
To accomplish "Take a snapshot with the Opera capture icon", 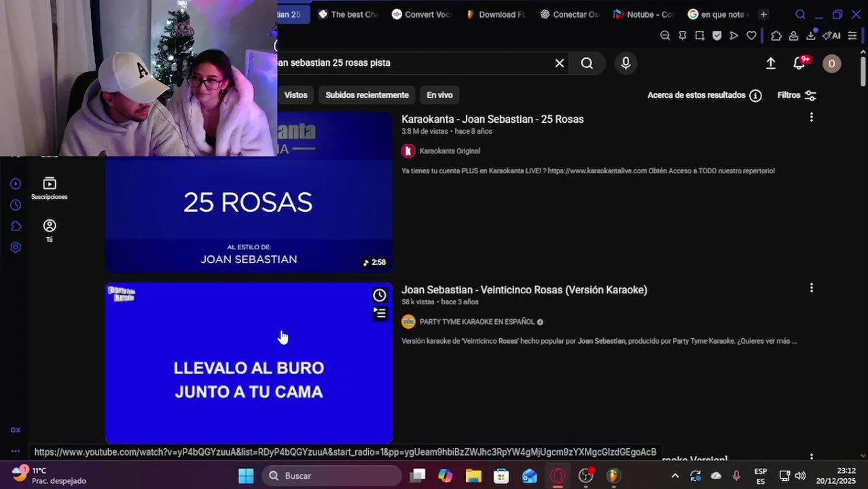I will [x=700, y=36].
